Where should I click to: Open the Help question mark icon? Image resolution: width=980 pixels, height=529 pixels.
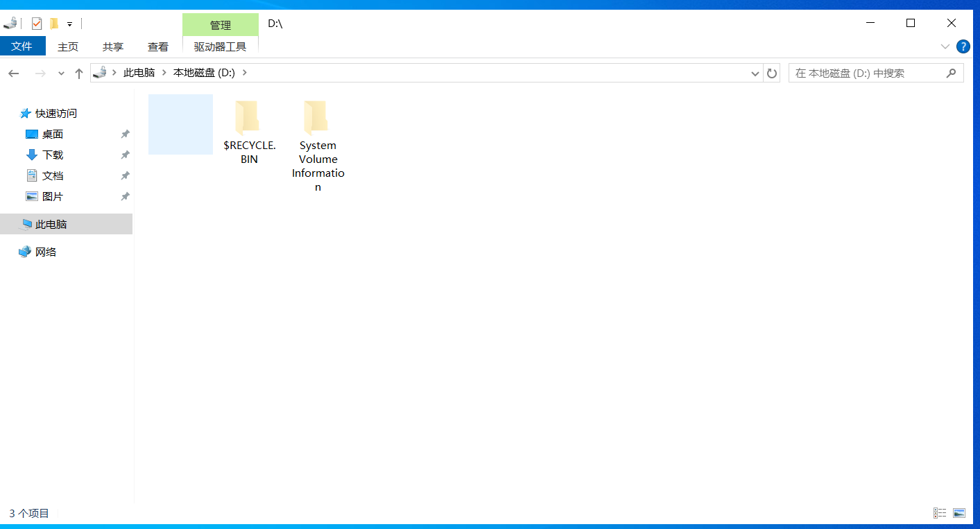[963, 46]
